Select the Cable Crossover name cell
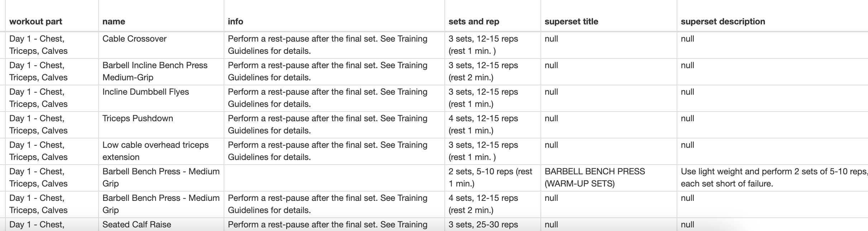The image size is (868, 231). [x=134, y=39]
